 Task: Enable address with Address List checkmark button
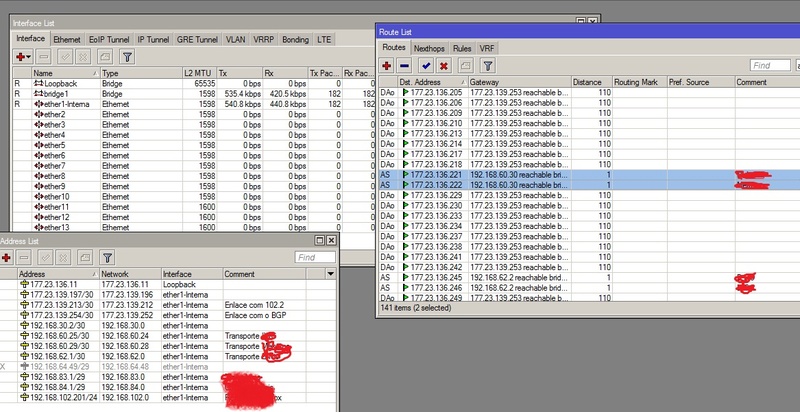coord(45,257)
